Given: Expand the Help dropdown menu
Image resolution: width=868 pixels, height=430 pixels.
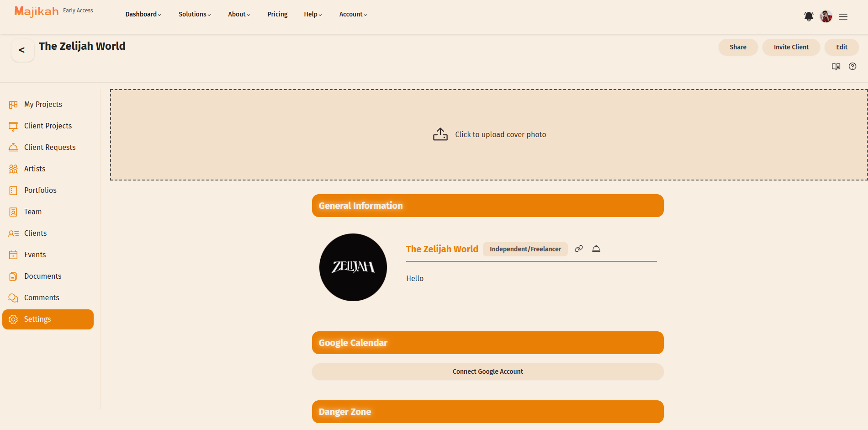Looking at the screenshot, I should click(313, 14).
